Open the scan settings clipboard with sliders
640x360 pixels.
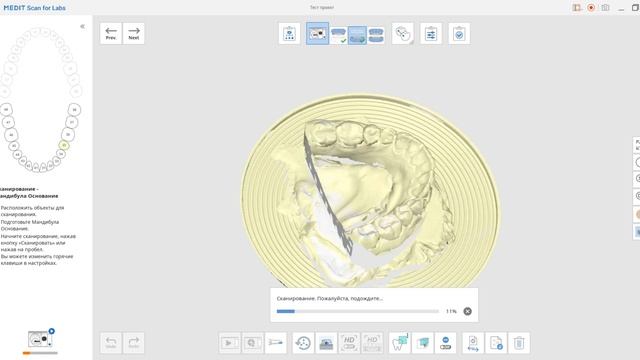pos(431,33)
